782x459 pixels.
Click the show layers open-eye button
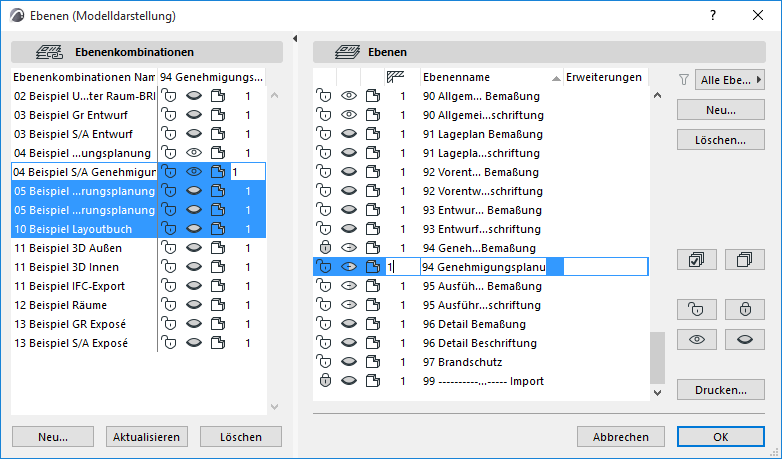pos(696,340)
